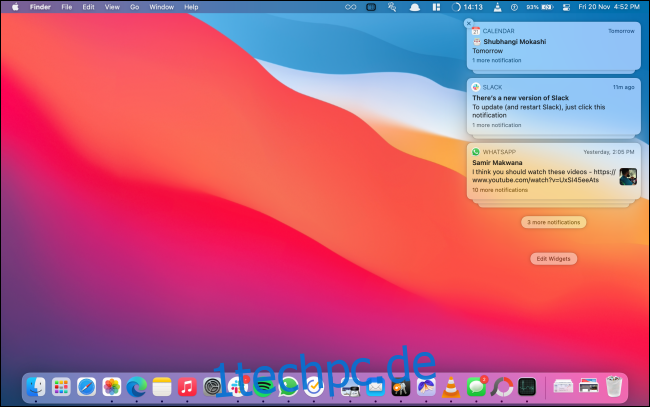Image resolution: width=650 pixels, height=407 pixels.
Task: Open Shubhangi Mokashi calendar notification
Action: tap(553, 46)
